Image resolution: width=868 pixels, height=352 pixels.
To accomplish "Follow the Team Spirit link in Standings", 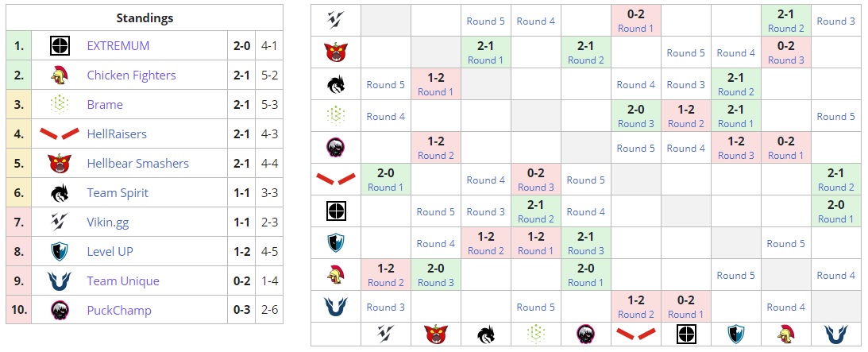I will click(x=118, y=193).
